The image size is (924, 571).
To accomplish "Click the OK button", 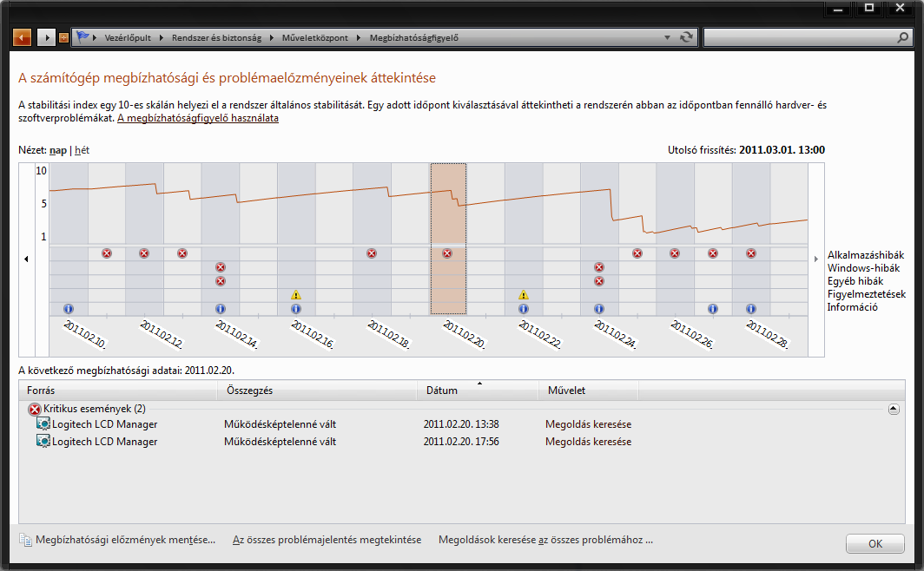I will (x=875, y=543).
